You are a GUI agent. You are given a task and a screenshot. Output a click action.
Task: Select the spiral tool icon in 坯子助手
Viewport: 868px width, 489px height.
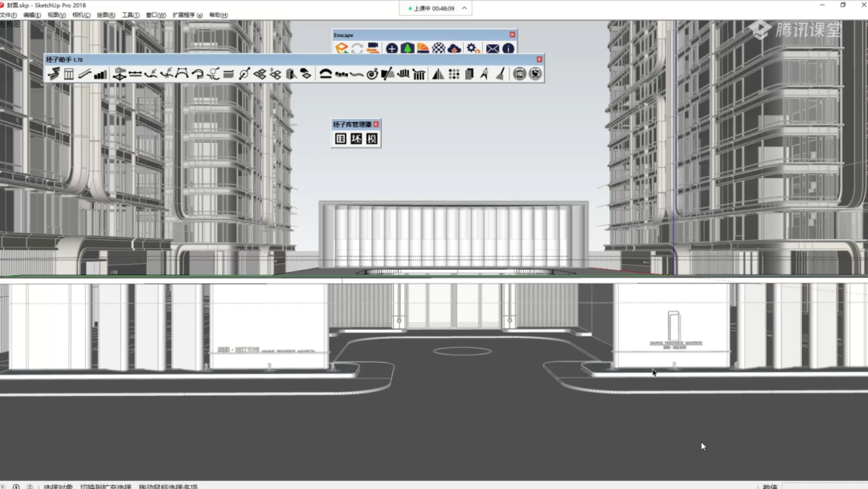[x=372, y=74]
